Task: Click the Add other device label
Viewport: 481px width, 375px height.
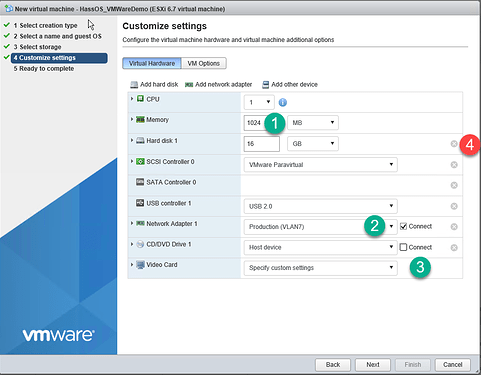Action: click(x=294, y=85)
